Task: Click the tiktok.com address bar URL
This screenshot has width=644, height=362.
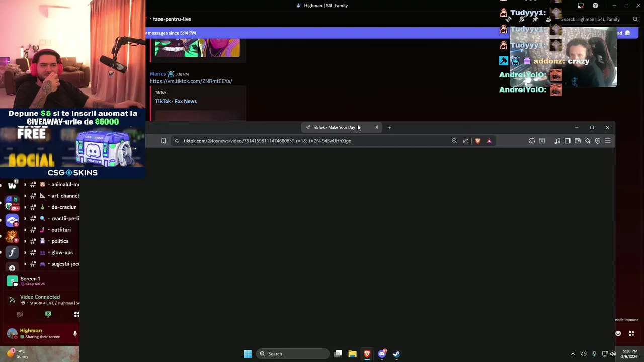Action: pyautogui.click(x=267, y=141)
